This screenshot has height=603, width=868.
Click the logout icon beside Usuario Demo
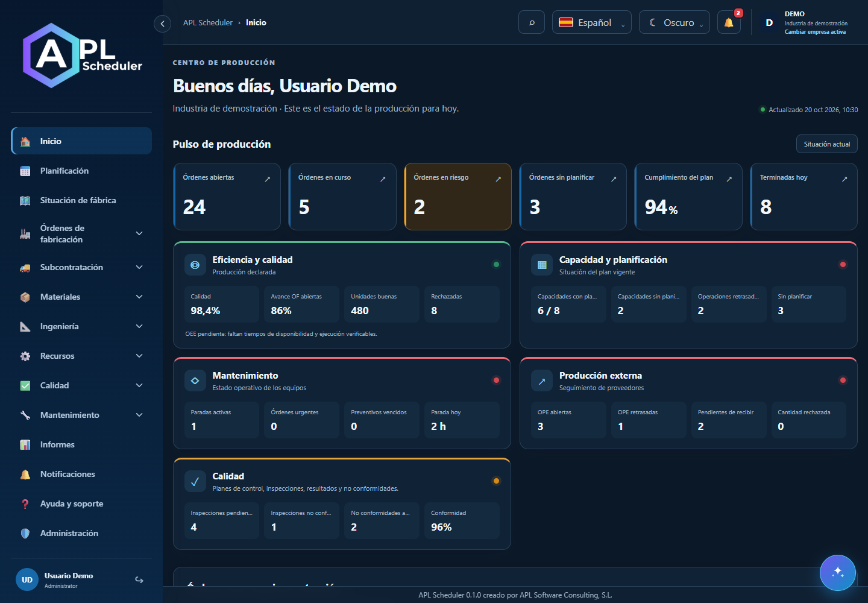(139, 580)
